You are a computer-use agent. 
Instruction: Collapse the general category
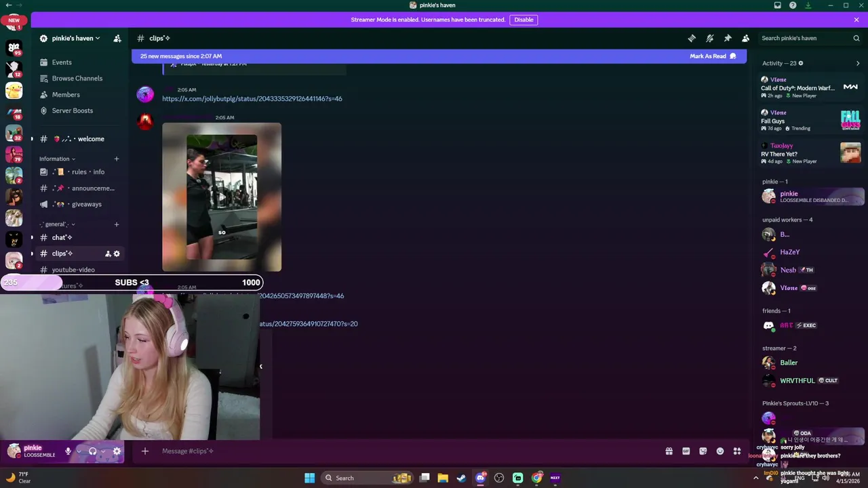57,224
